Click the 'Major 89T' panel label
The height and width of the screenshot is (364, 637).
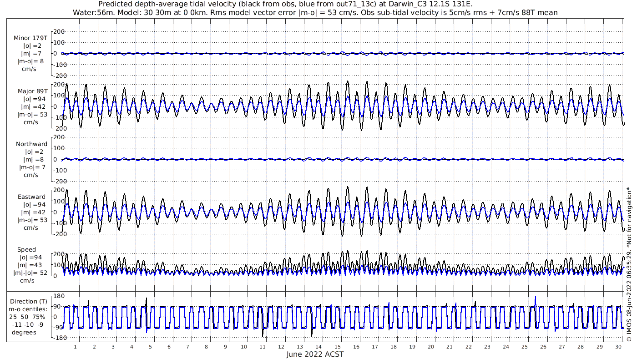tap(33, 91)
